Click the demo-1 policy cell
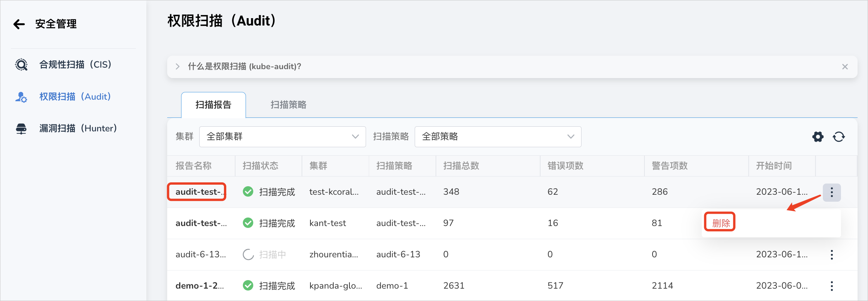Image resolution: width=868 pixels, height=301 pixels. coord(392,286)
